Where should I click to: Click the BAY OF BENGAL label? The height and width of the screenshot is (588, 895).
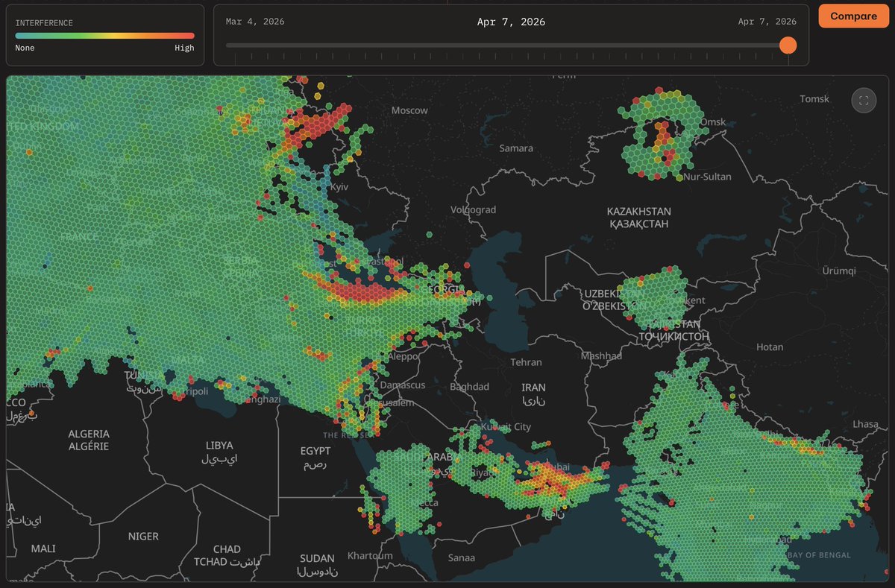click(818, 555)
